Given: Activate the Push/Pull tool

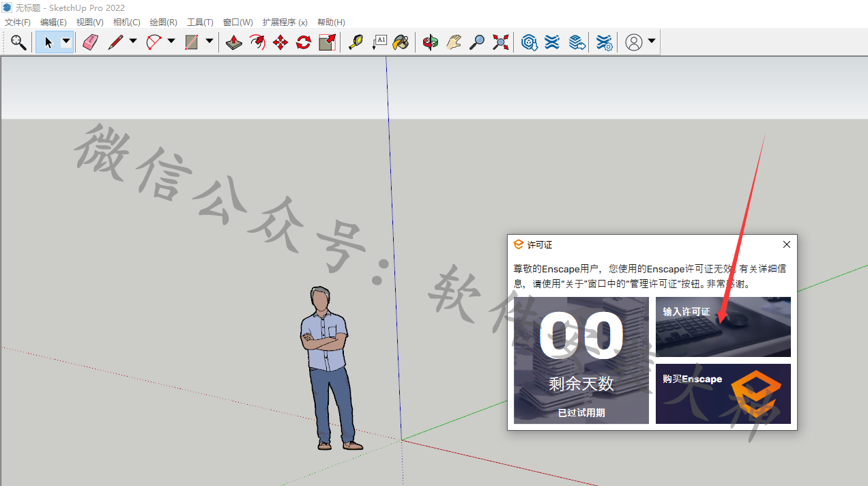Looking at the screenshot, I should point(234,42).
